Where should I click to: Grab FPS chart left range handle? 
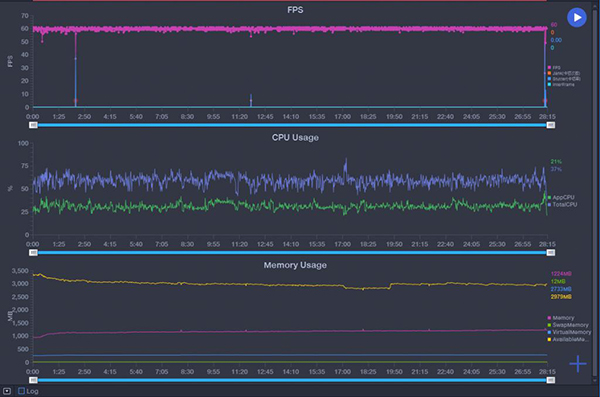coord(33,125)
